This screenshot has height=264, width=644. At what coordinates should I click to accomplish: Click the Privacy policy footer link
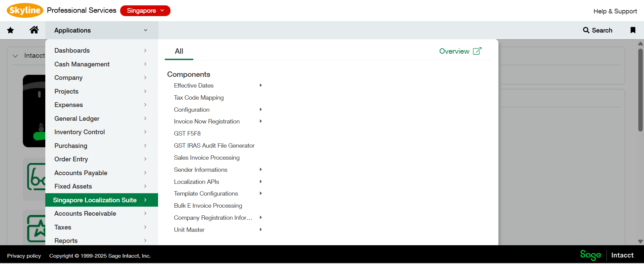[x=24, y=256]
